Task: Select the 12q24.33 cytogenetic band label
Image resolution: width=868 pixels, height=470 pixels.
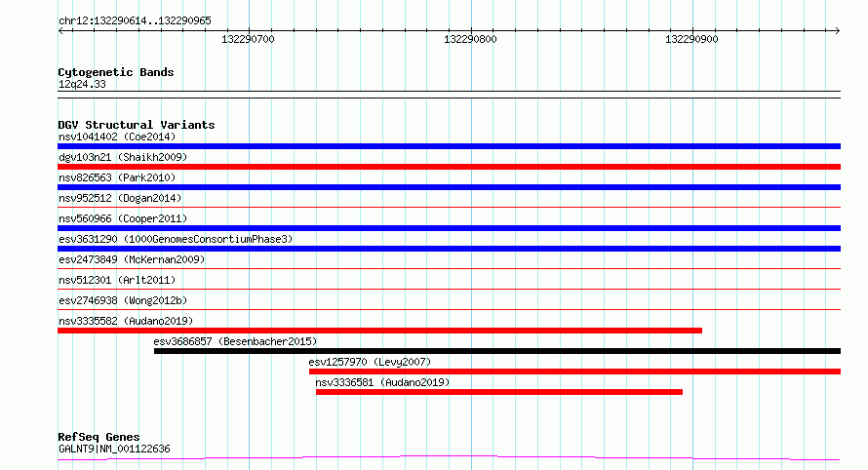Action: click(x=82, y=84)
